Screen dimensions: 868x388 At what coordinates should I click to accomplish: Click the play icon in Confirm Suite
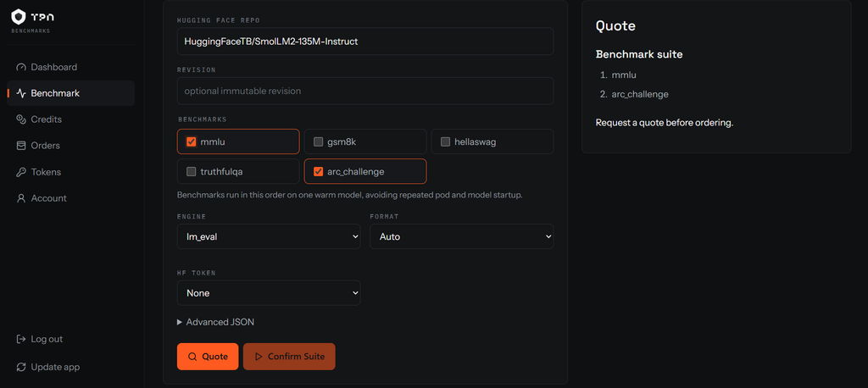tap(259, 357)
